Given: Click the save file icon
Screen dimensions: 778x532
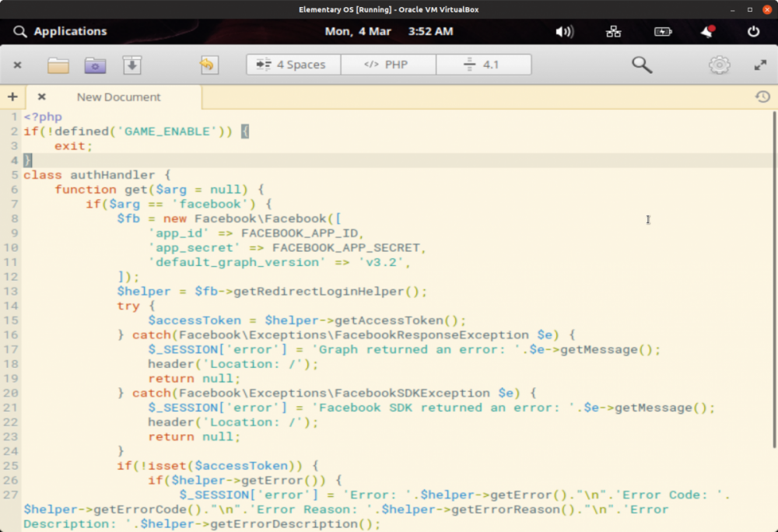Looking at the screenshot, I should pyautogui.click(x=132, y=65).
